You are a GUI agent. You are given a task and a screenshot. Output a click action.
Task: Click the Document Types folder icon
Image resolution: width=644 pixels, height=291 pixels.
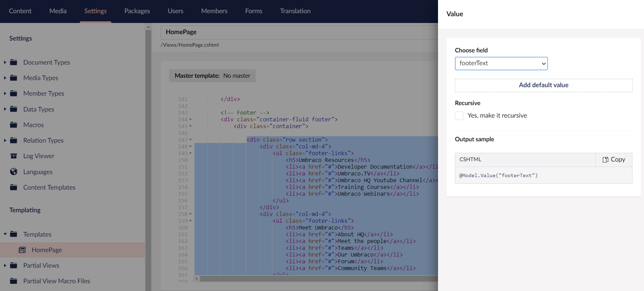(14, 62)
